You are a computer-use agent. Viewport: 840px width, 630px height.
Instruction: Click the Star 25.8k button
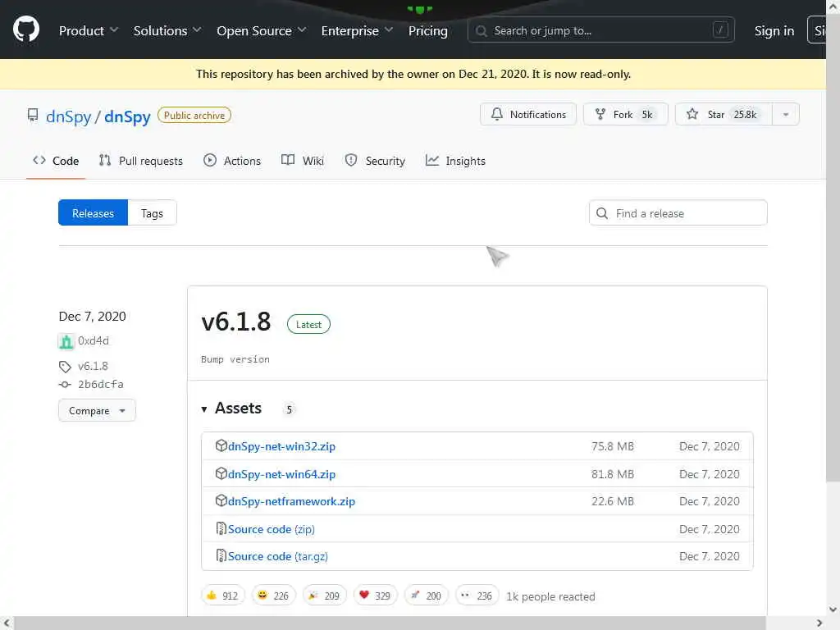tap(724, 115)
